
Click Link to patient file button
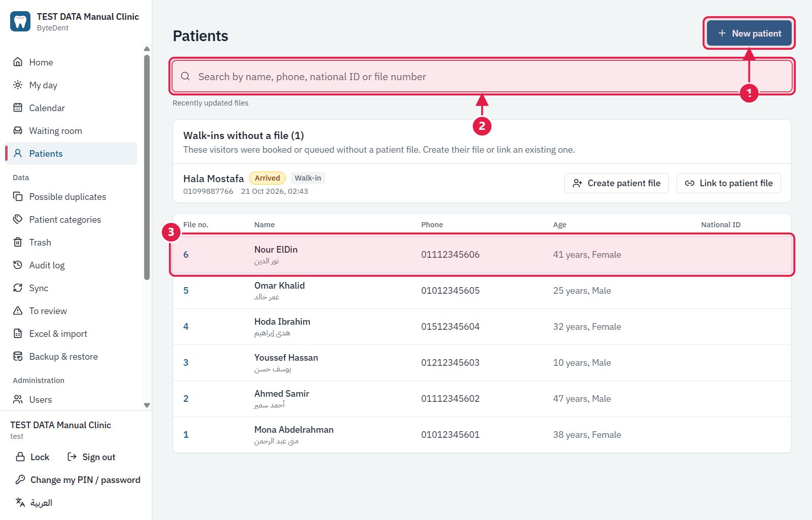click(729, 183)
